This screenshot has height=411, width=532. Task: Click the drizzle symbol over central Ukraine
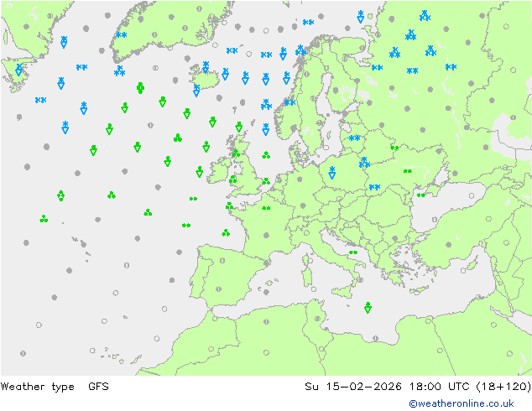(x=408, y=171)
